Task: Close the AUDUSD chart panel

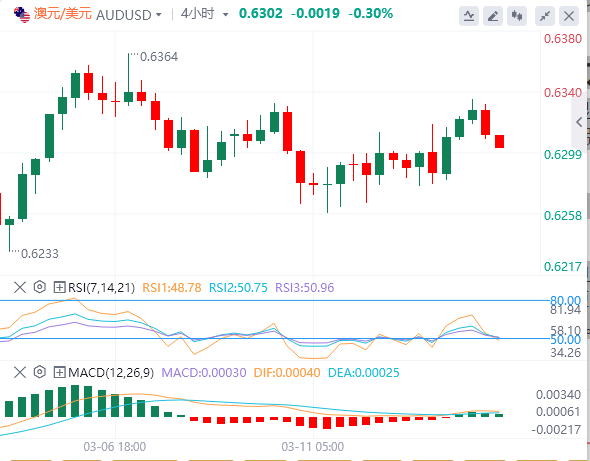Action: 569,16
